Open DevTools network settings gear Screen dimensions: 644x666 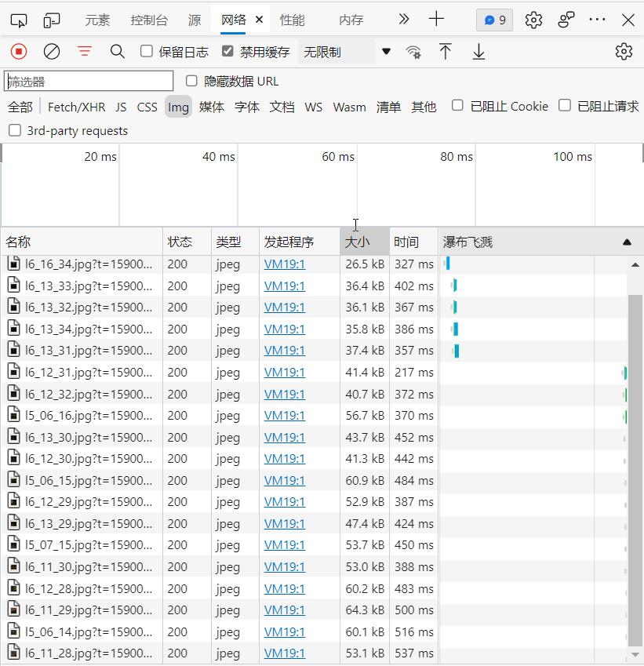[624, 52]
